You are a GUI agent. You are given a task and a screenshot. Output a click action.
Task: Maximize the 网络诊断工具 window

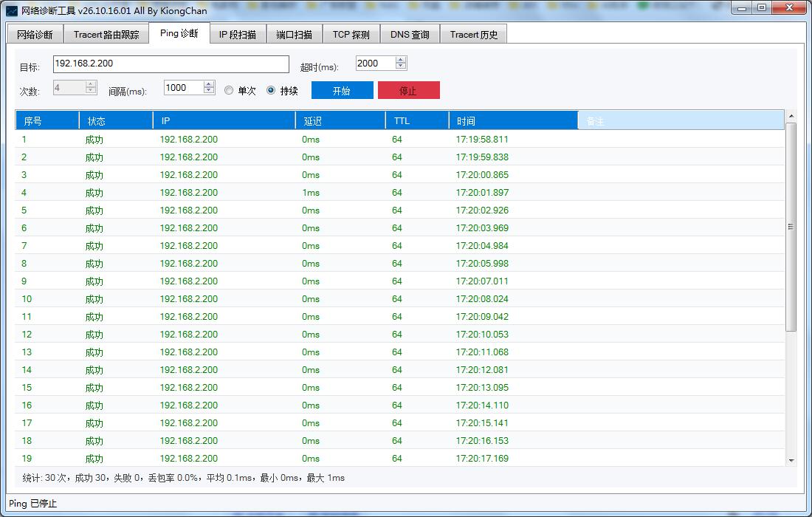pyautogui.click(x=762, y=8)
